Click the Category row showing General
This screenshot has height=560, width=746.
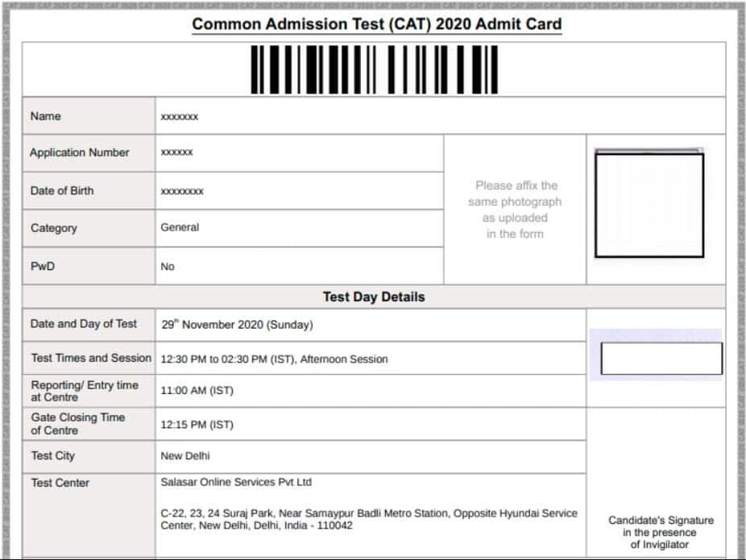(179, 227)
